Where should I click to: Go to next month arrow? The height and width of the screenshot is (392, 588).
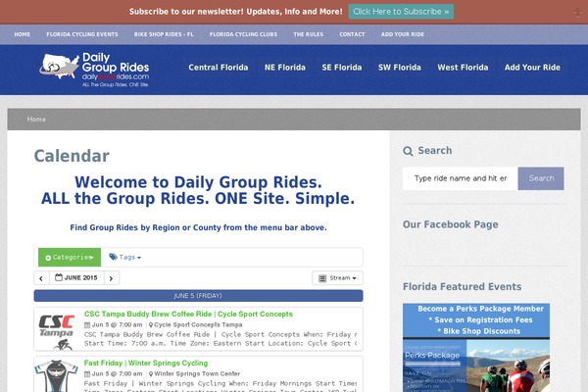point(111,278)
